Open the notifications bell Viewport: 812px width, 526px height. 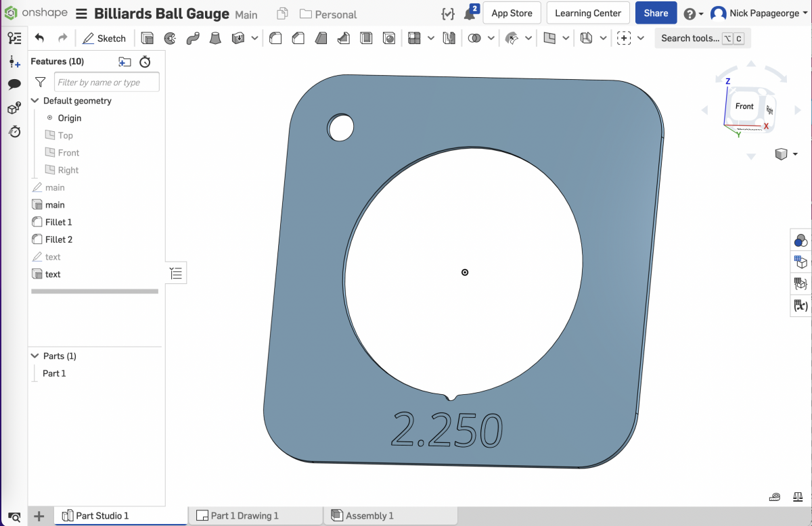pos(469,14)
